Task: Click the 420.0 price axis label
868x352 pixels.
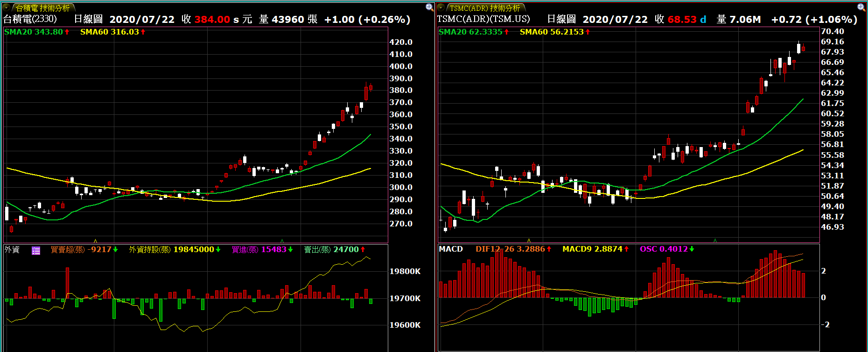Action: tap(401, 42)
